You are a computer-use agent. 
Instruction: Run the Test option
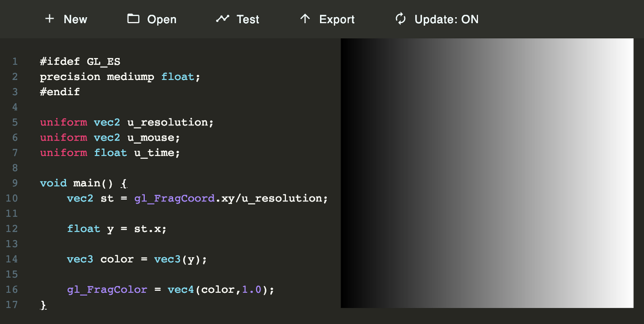[x=237, y=19]
